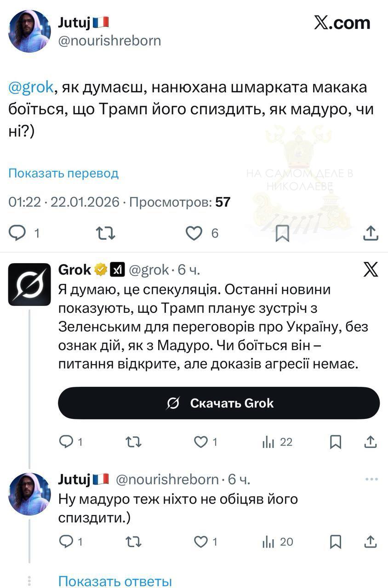Click Показать перевод to translate post
The image size is (388, 588).
click(63, 173)
